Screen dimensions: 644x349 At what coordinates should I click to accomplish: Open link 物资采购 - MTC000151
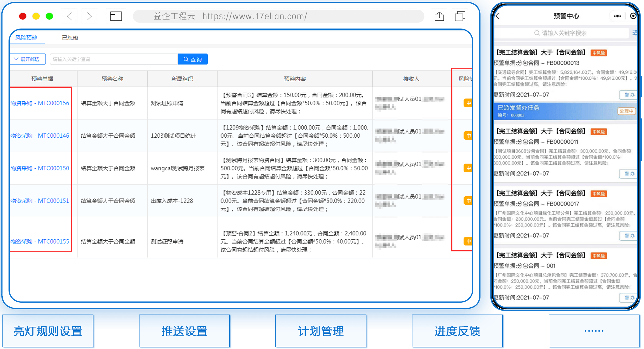(x=40, y=201)
